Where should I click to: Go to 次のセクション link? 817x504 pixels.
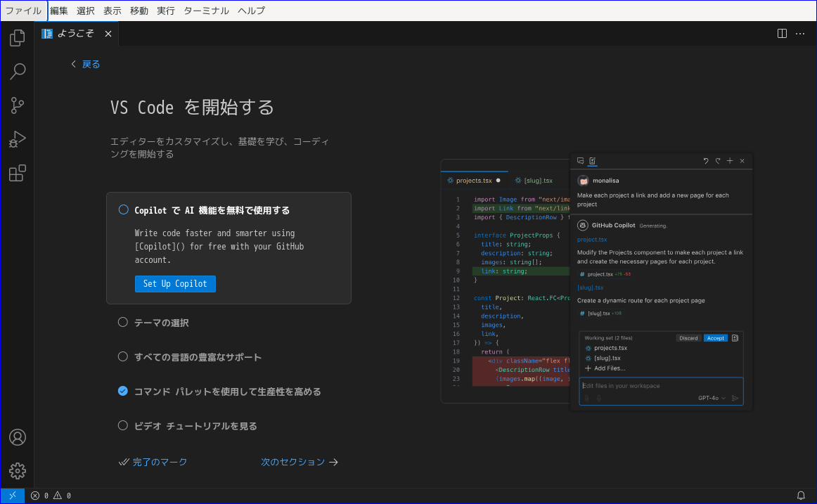(x=300, y=462)
